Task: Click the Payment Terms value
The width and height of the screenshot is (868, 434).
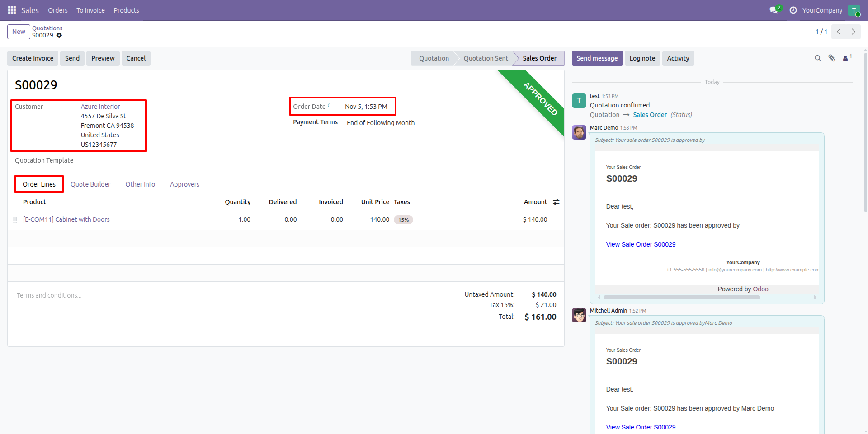Action: coord(381,123)
